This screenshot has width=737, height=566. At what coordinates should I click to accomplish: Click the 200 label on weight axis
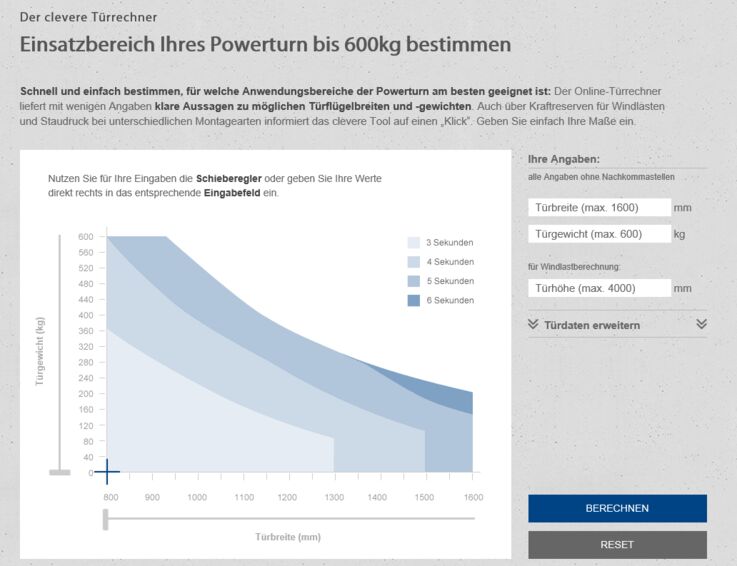tap(86, 394)
